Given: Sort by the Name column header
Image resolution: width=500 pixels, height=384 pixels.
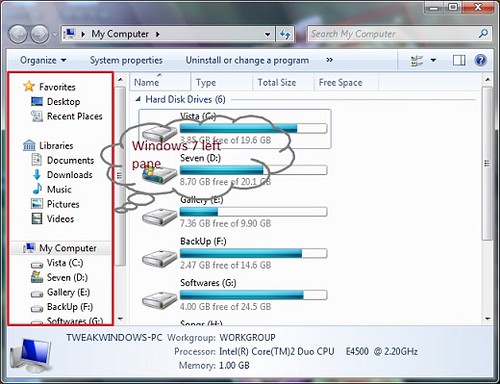Looking at the screenshot, I should (161, 82).
